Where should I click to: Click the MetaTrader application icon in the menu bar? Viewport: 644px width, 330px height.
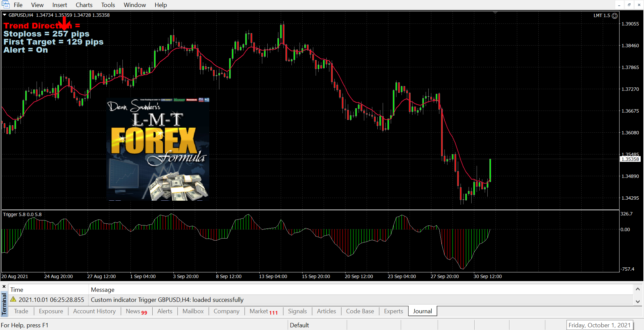[6, 5]
